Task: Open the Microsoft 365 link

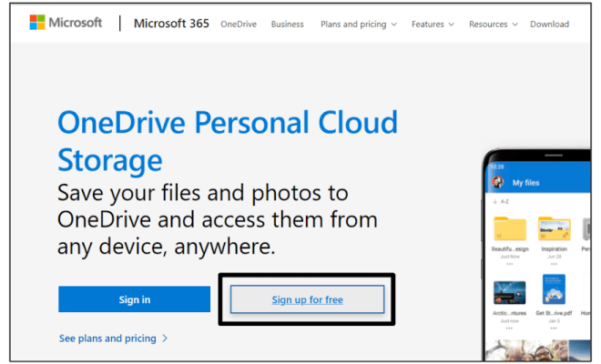Action: [x=171, y=24]
